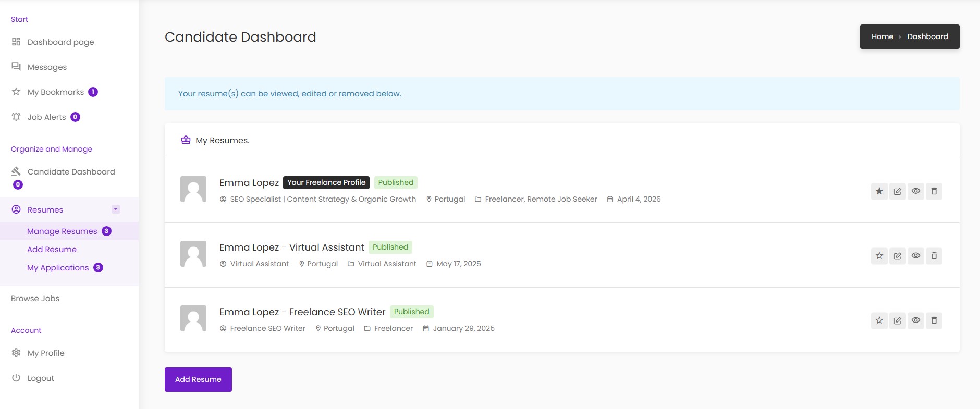
Task: Unstar the Emma Lopez freelance profile resume
Action: click(x=879, y=191)
